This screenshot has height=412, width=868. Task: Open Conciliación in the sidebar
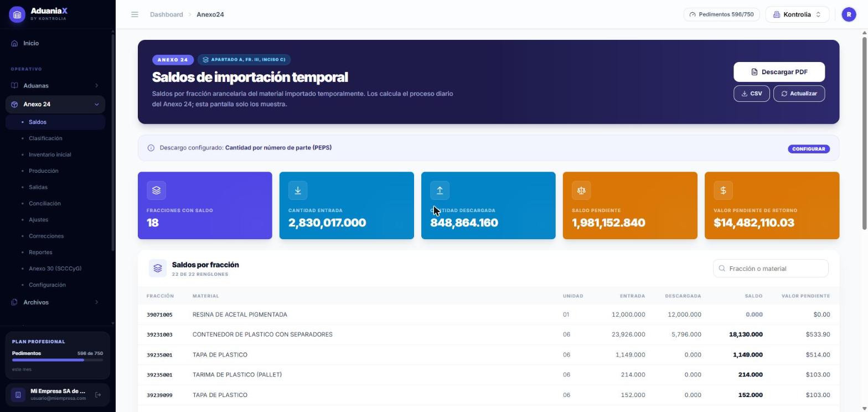pos(45,203)
